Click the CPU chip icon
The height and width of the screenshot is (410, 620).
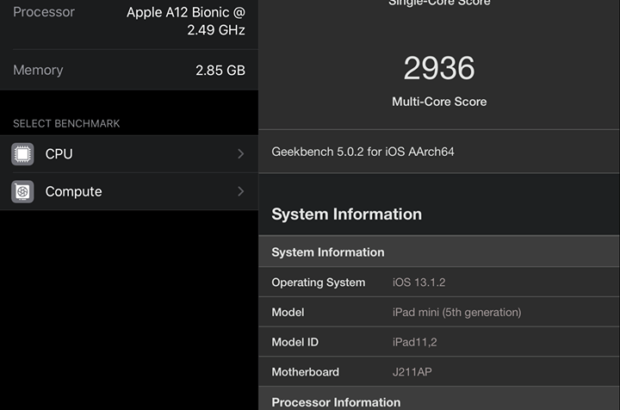point(23,154)
